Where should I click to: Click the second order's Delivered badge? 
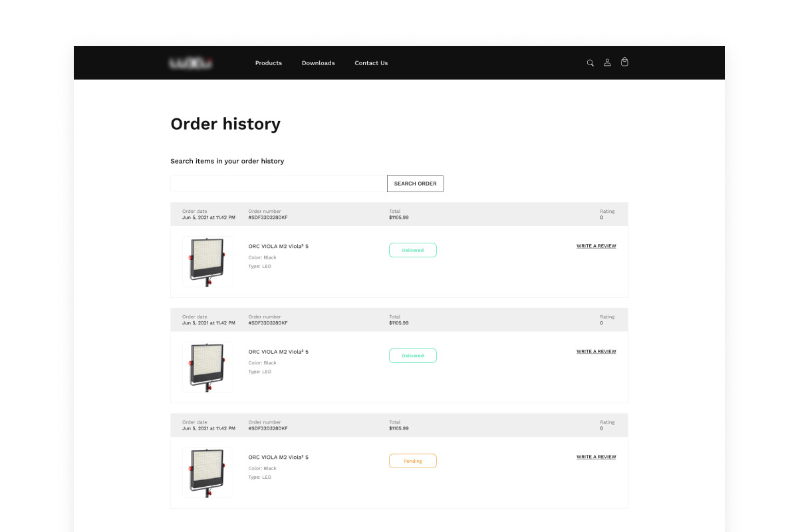(413, 356)
